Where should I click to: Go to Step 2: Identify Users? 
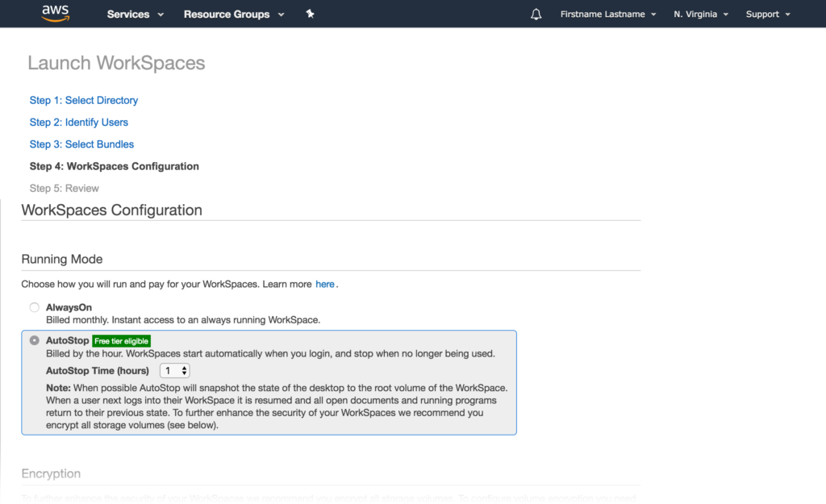(78, 123)
